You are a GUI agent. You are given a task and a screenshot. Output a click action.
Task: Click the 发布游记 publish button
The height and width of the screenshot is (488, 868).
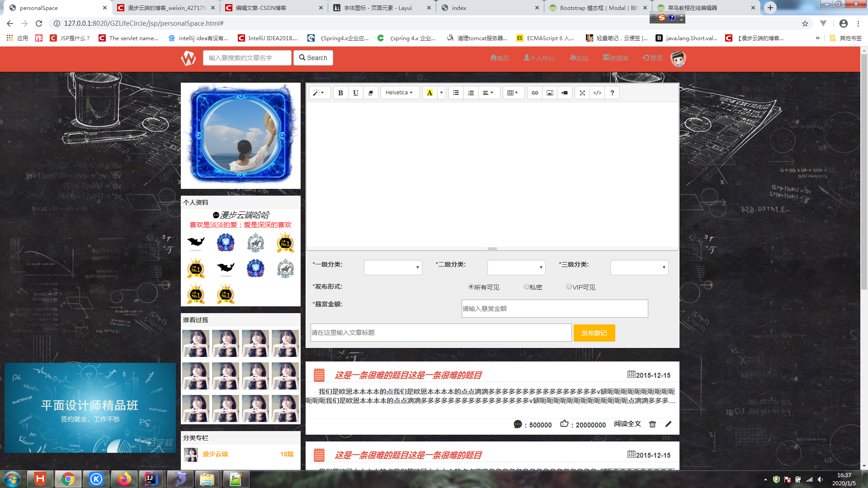(x=594, y=333)
